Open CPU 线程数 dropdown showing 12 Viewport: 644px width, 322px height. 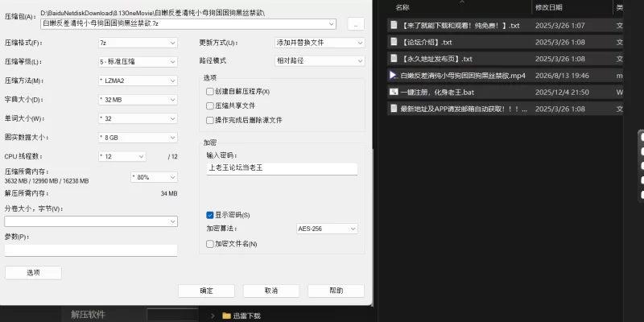point(122,156)
